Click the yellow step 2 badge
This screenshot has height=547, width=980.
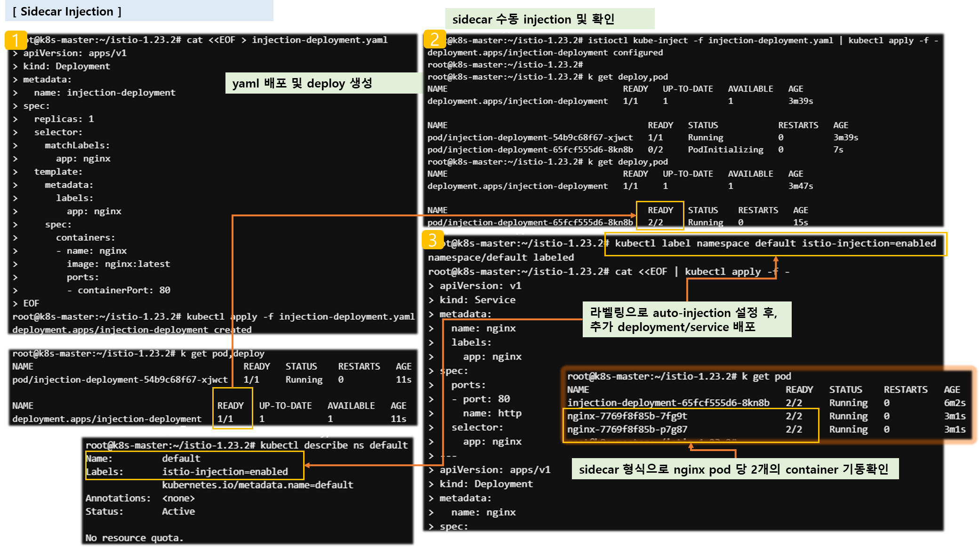[x=434, y=40]
